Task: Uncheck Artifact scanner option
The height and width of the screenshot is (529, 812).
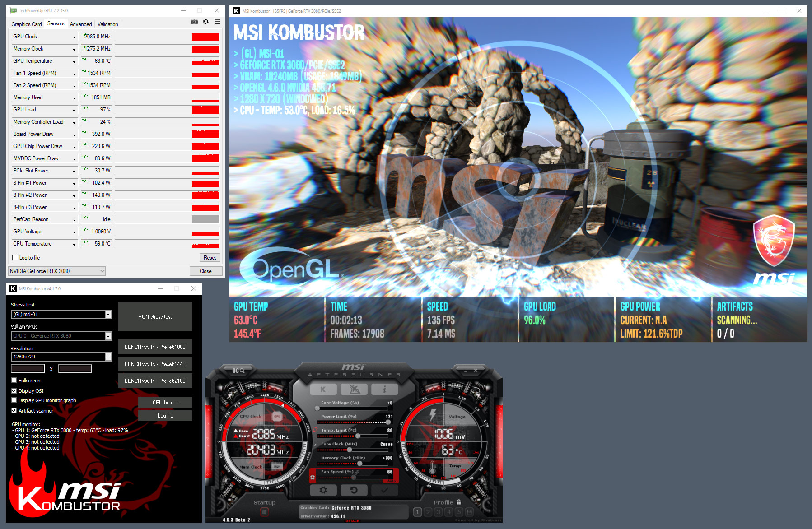Action: coord(14,411)
